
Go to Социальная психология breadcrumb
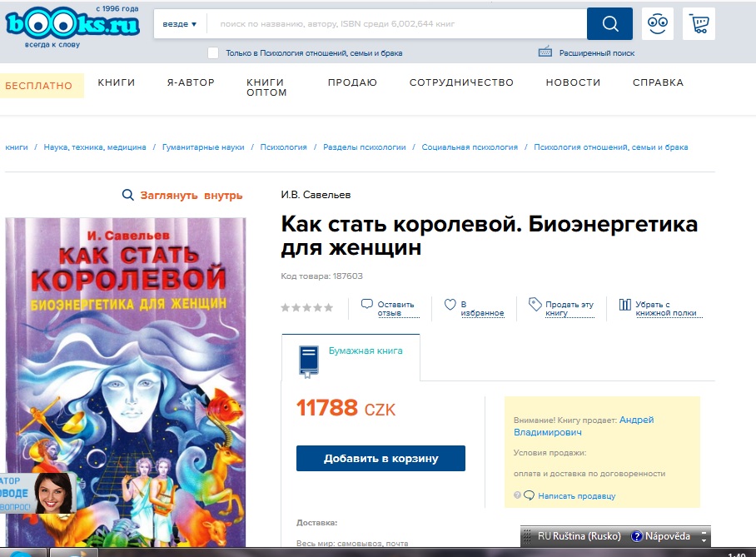pyautogui.click(x=470, y=147)
